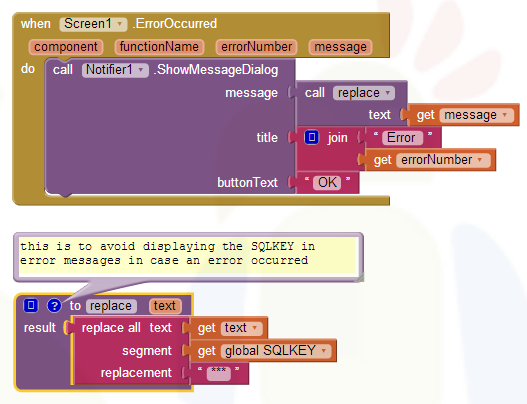Click the blue mutator icon on replace procedure
Viewport: 527px width, 404px height.
[31, 305]
